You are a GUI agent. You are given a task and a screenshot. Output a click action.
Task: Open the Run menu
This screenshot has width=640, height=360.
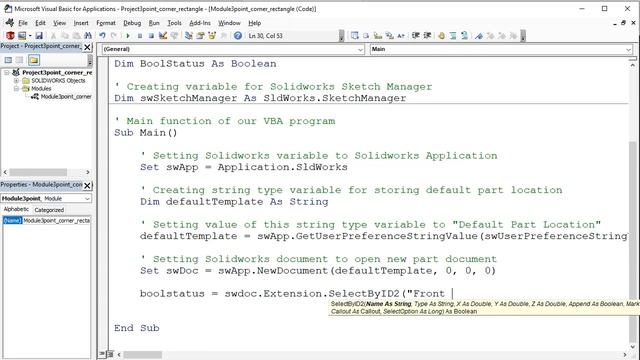(154, 23)
